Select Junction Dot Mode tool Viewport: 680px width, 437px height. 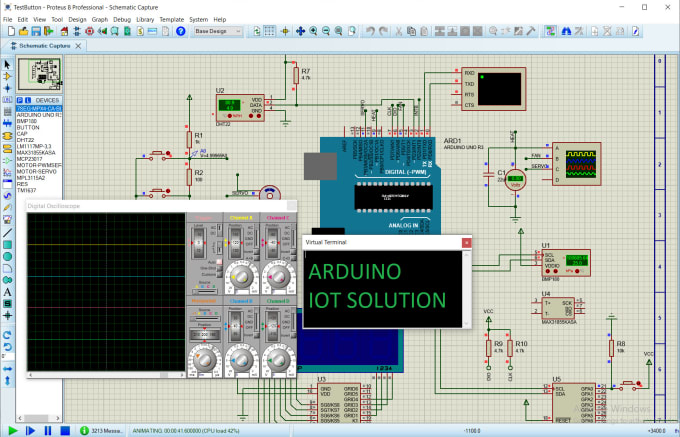[7, 88]
